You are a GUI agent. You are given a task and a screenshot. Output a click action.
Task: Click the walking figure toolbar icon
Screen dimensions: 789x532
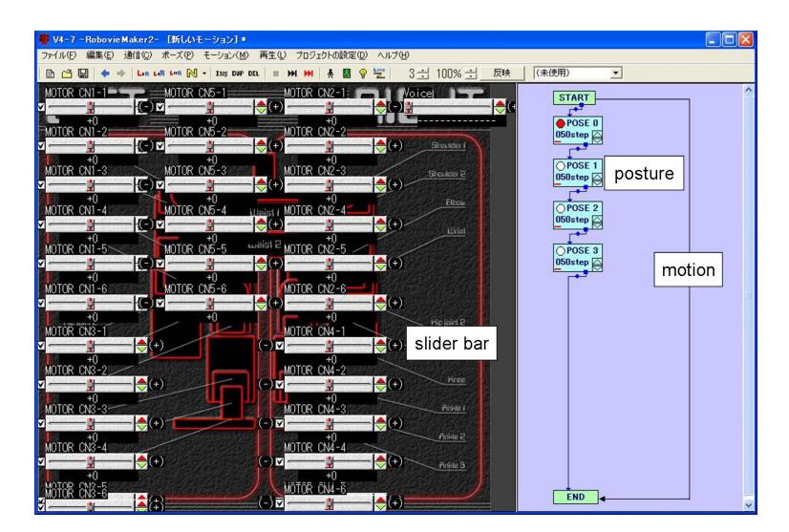pyautogui.click(x=331, y=74)
